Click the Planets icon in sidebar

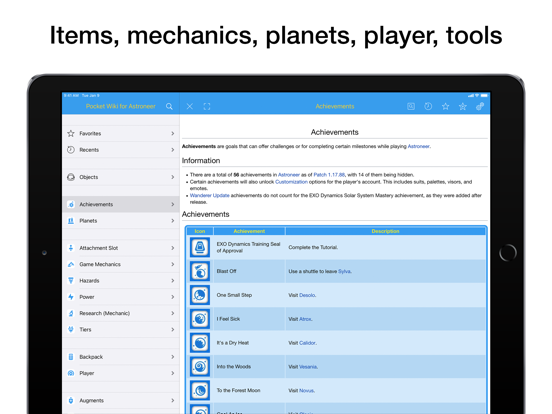pos(71,221)
